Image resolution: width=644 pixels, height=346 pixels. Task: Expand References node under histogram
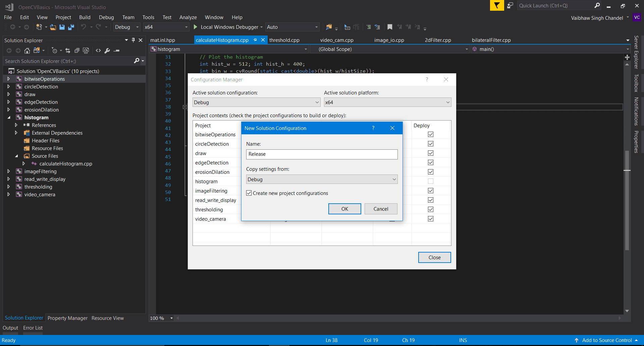(x=16, y=125)
